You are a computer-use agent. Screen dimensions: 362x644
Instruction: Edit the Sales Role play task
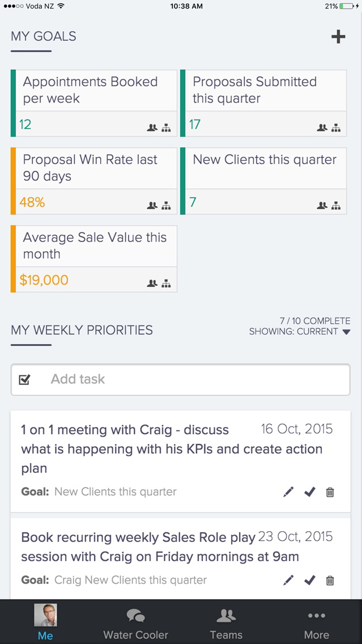[x=288, y=580]
